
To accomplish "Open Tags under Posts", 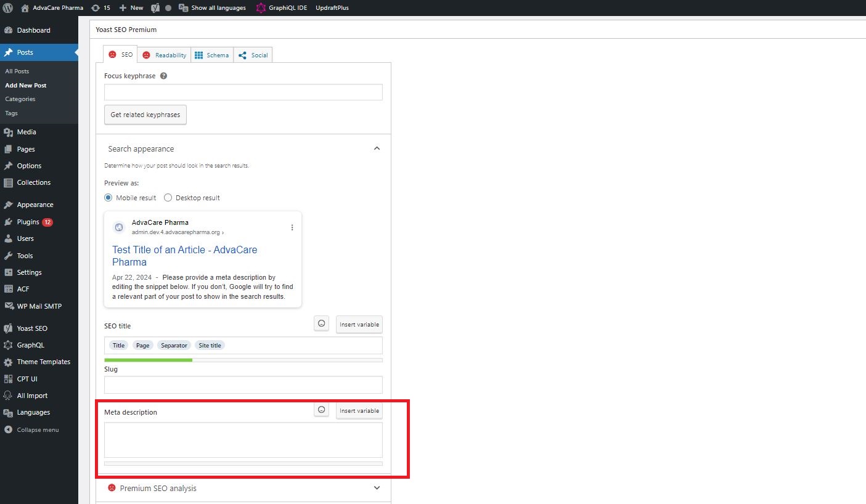I will (x=12, y=113).
